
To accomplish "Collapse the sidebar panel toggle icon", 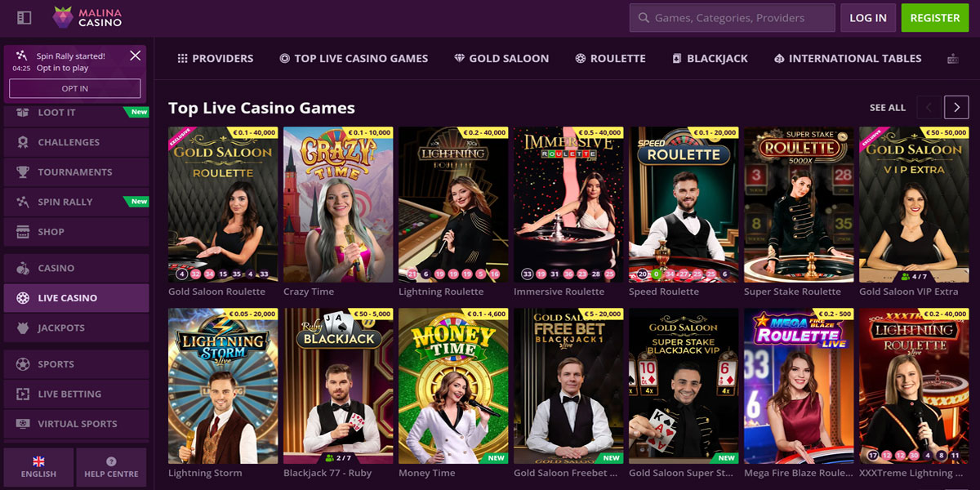I will point(24,17).
